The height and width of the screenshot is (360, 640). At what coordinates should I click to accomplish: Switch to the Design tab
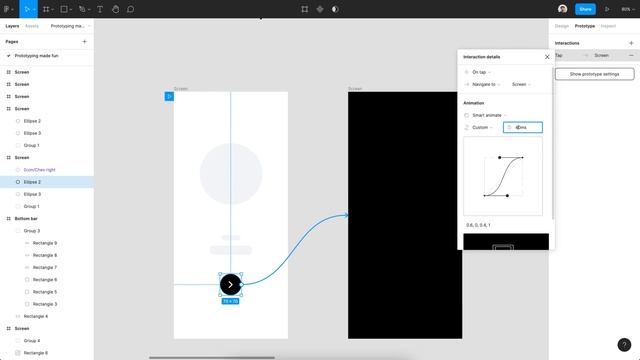point(562,26)
